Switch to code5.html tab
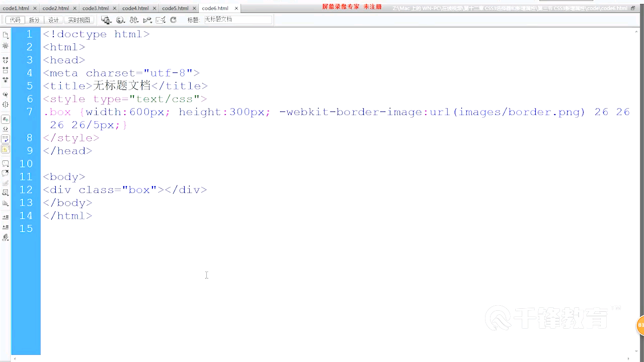Image resolution: width=644 pixels, height=362 pixels. point(175,8)
